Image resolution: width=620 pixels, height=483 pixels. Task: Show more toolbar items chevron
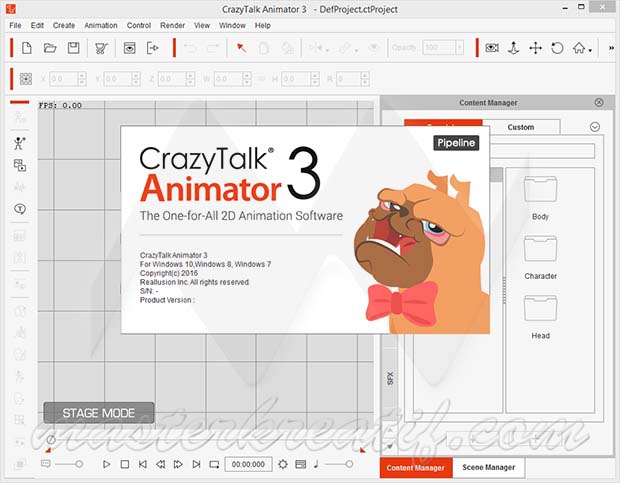click(611, 48)
